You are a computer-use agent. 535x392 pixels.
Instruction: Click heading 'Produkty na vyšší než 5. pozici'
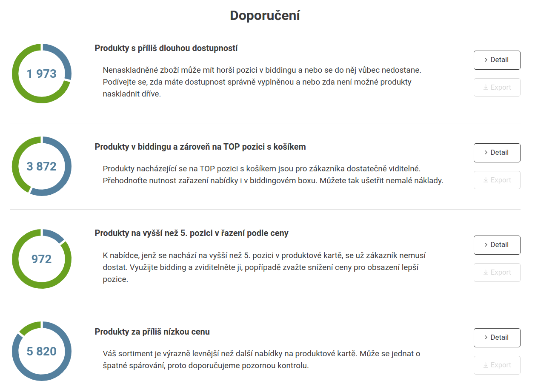(192, 233)
